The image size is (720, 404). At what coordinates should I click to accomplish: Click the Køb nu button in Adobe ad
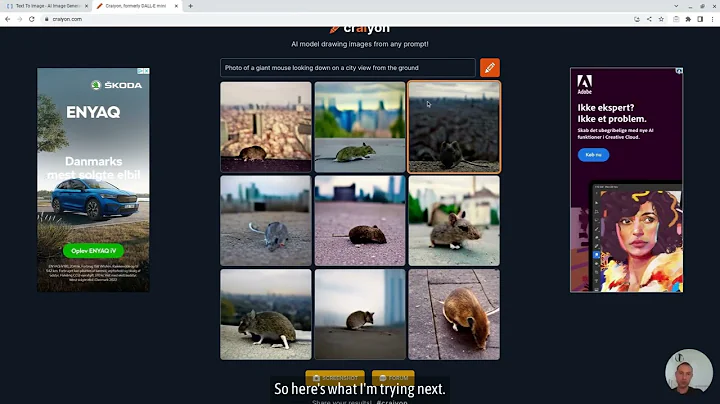pyautogui.click(x=593, y=155)
